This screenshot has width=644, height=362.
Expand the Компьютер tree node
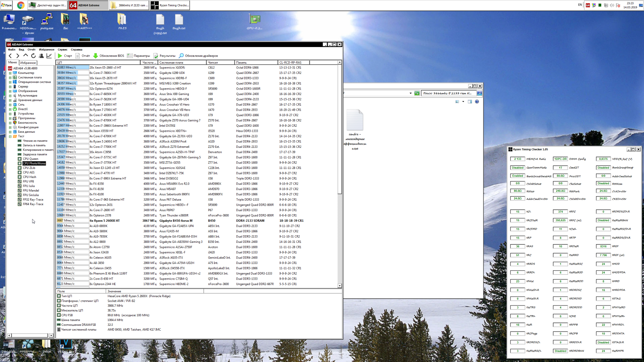[x=10, y=73]
